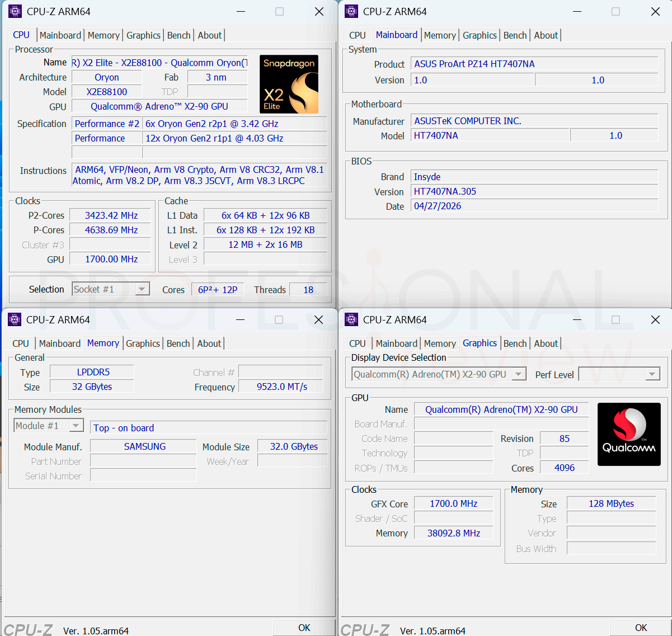Click the Threads value 18

[308, 290]
